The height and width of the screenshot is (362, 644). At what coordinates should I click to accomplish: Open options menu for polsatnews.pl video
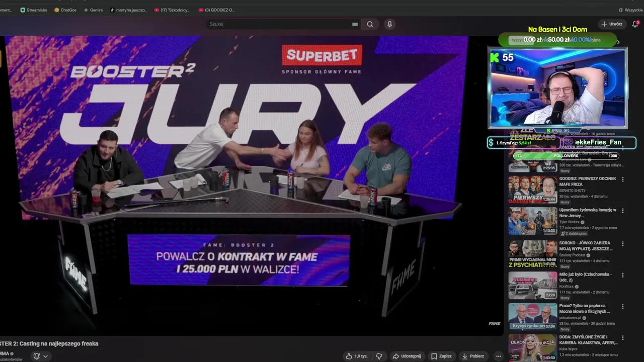[x=623, y=306]
